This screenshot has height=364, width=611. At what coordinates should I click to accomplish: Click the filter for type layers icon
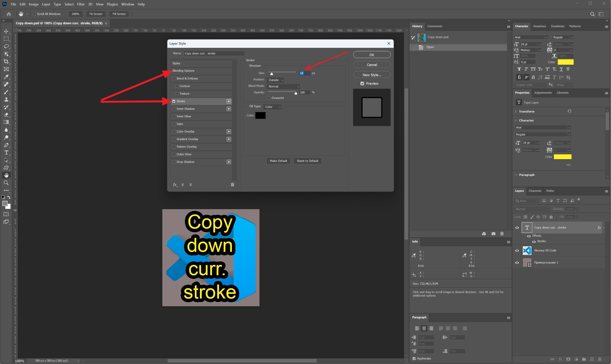(558, 201)
